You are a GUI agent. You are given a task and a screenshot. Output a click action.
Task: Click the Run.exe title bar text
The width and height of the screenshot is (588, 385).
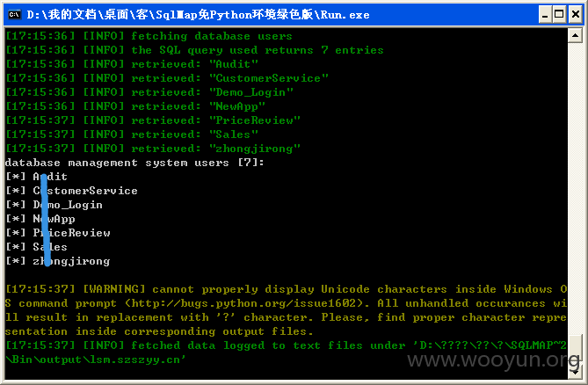pyautogui.click(x=198, y=15)
